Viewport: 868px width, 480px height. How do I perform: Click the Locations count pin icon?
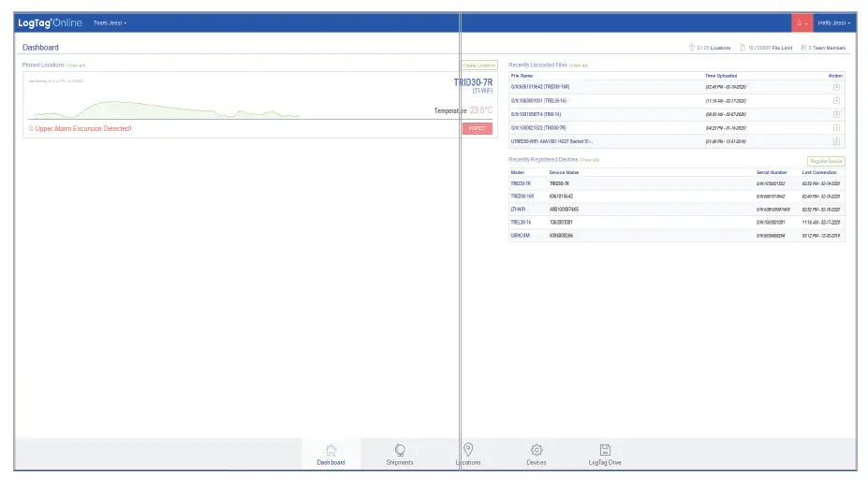click(691, 48)
